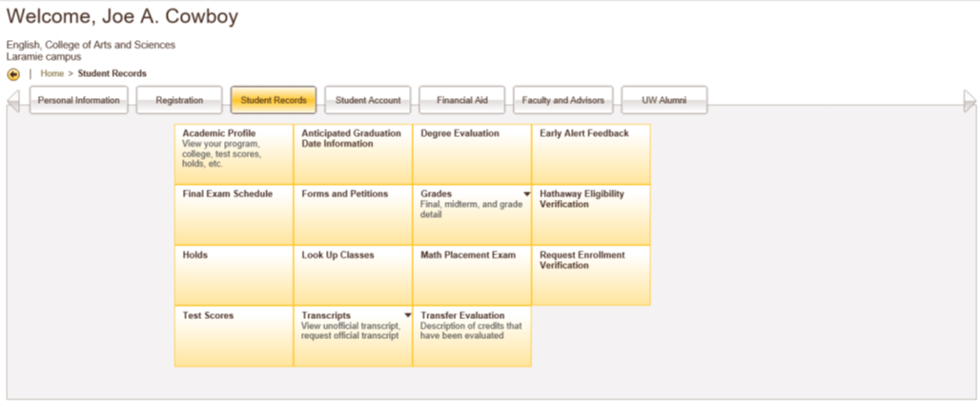This screenshot has width=980, height=401.
Task: Switch to the Registration tab
Action: [179, 100]
